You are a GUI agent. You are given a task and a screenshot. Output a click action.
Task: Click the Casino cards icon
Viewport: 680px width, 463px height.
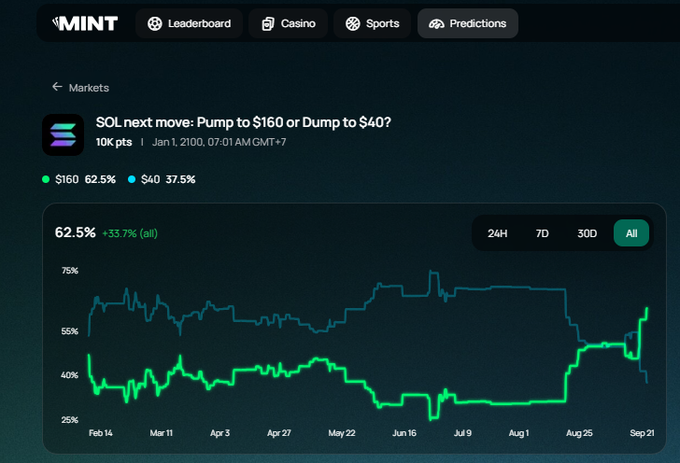click(268, 23)
